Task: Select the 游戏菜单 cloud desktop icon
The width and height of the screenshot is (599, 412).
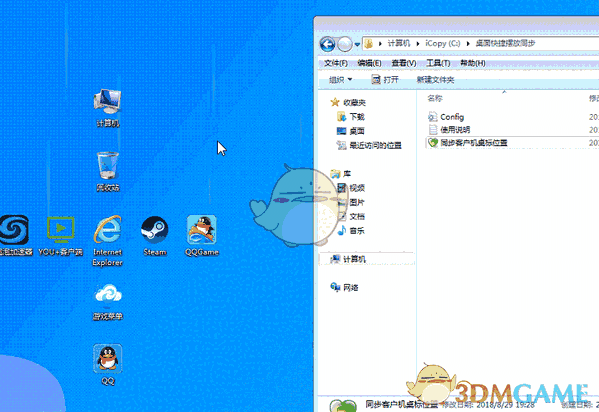Action: (x=108, y=302)
